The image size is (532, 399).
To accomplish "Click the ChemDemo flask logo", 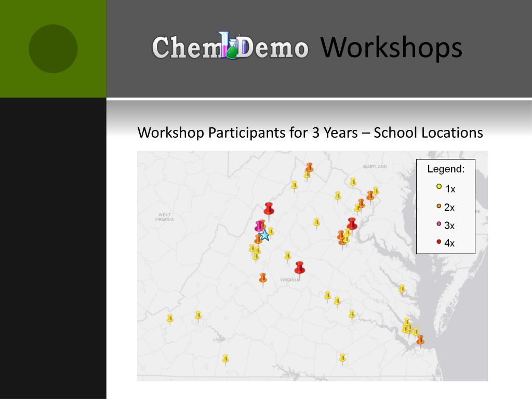I will coord(231,46).
